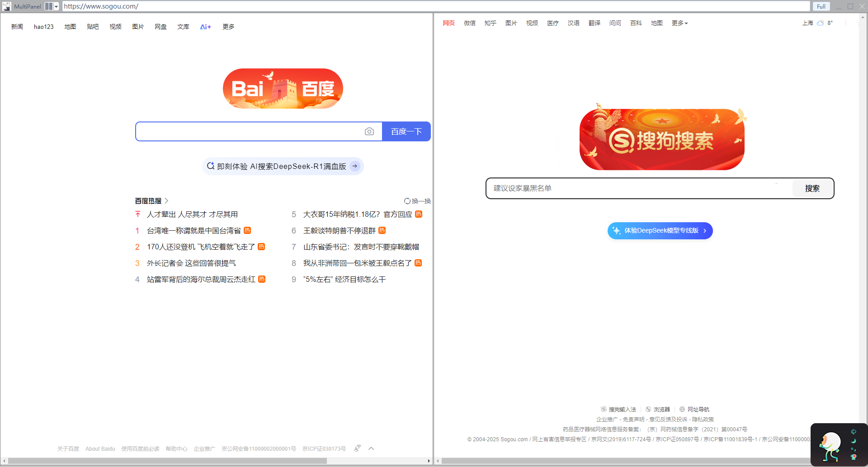
Task: Open the panel layout dropdown arrow
Action: (57, 6)
